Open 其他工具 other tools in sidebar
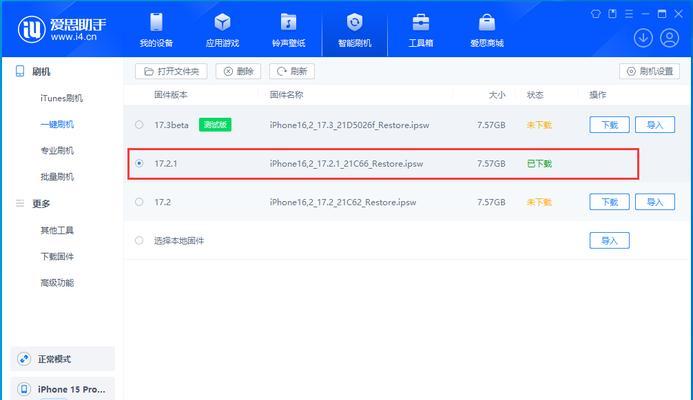This screenshot has width=693, height=400. pos(57,230)
